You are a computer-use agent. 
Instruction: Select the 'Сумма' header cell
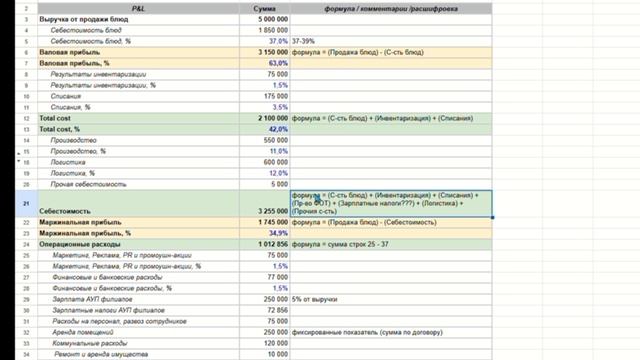(264, 9)
